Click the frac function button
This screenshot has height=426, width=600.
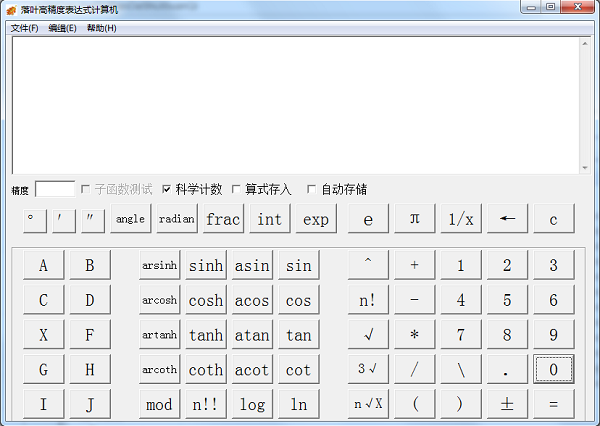pyautogui.click(x=223, y=219)
